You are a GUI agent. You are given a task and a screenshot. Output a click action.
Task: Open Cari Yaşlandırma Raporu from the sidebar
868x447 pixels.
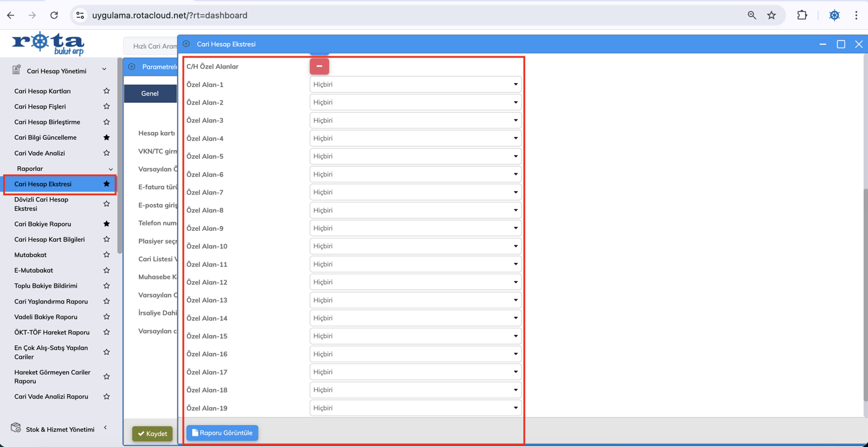click(x=51, y=302)
